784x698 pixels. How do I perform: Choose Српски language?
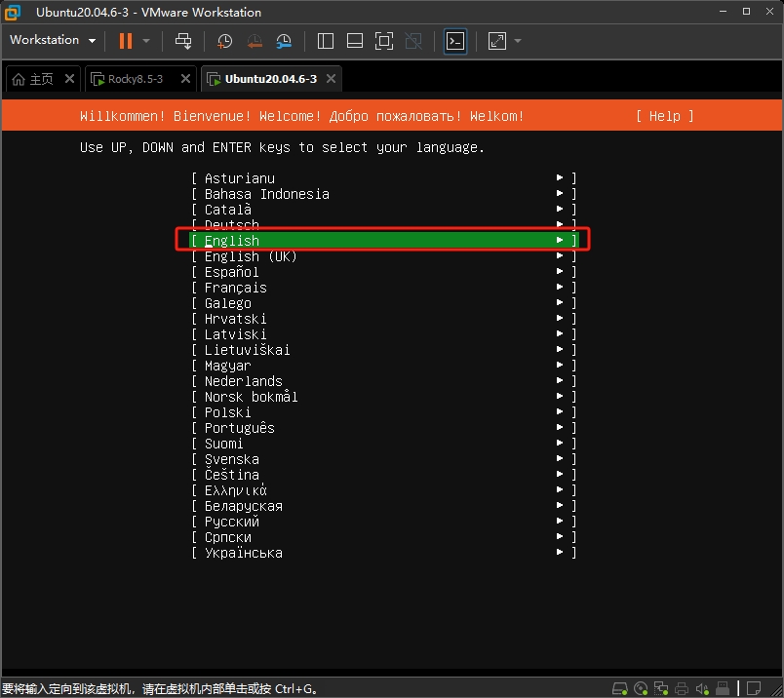[383, 537]
